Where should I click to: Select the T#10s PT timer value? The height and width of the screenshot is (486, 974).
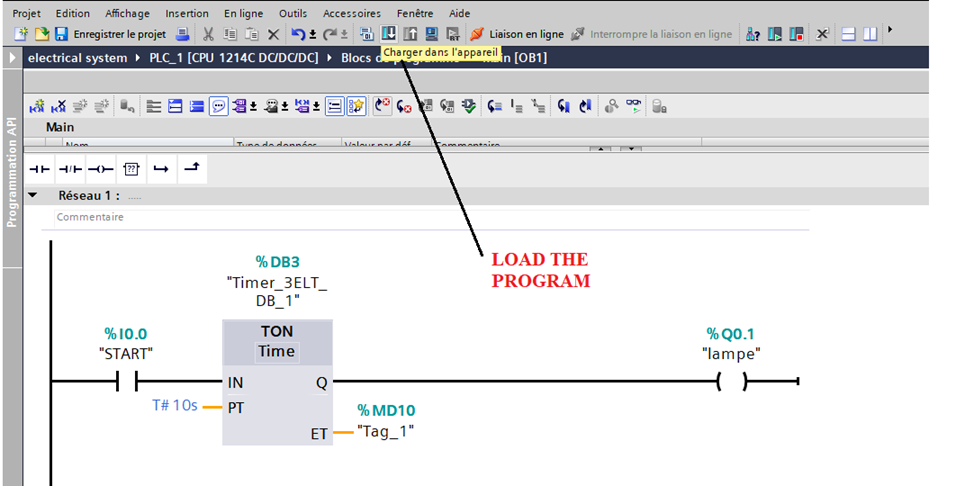(174, 406)
